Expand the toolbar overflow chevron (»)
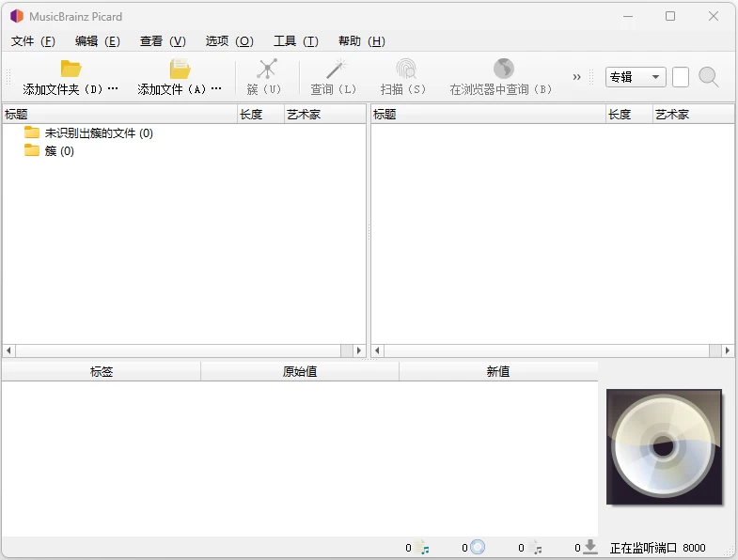The image size is (738, 560). [576, 77]
